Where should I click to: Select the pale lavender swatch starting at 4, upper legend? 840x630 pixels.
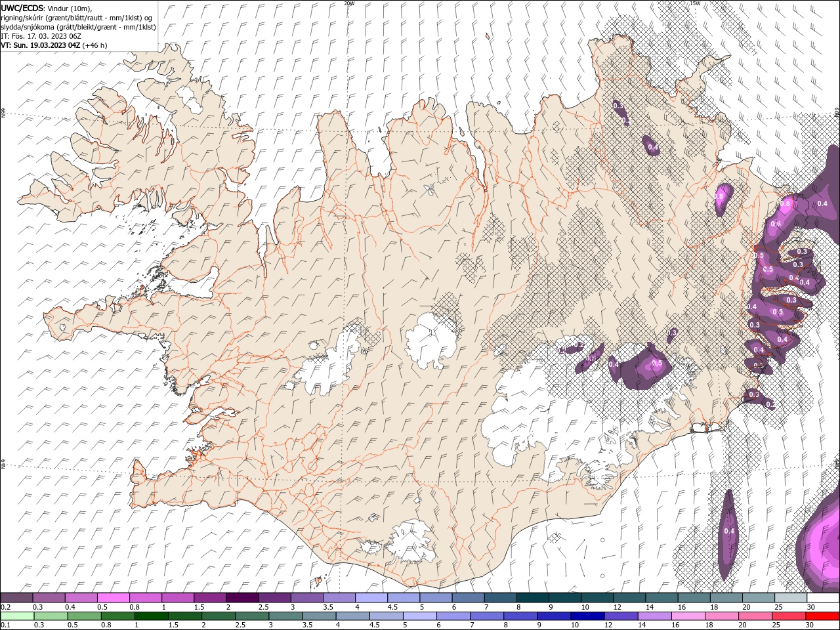click(371, 598)
